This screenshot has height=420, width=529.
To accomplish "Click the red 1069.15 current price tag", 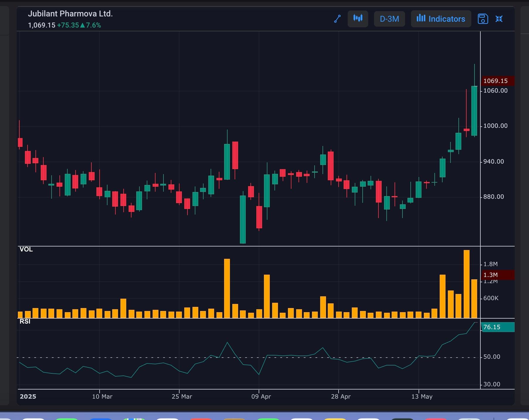I will pos(498,81).
